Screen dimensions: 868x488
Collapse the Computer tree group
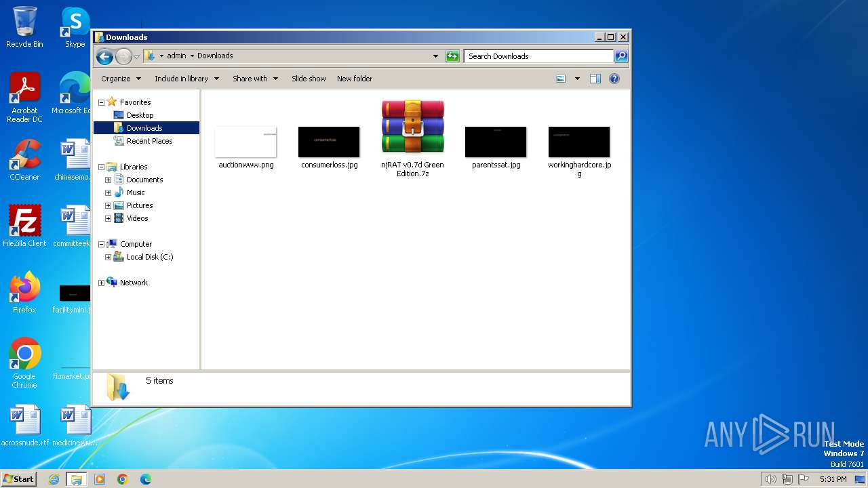click(101, 244)
